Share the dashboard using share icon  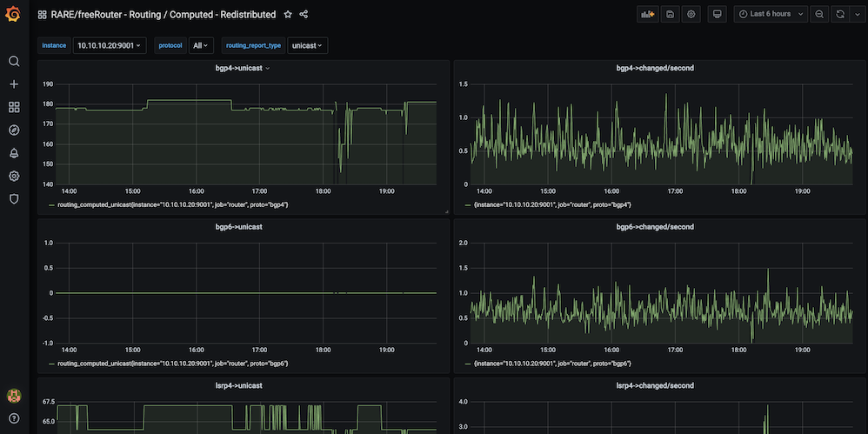[x=304, y=15]
